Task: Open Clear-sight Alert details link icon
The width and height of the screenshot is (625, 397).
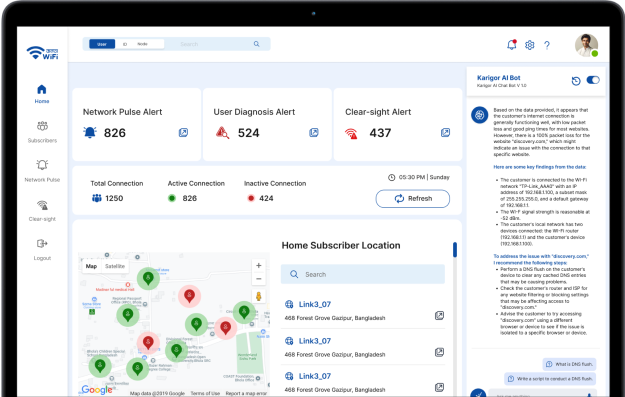Action: click(x=445, y=132)
